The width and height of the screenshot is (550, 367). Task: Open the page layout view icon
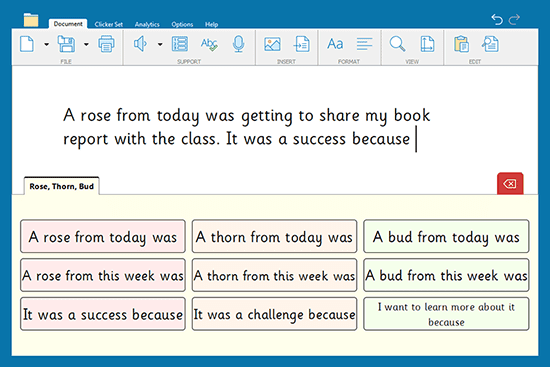point(427,44)
